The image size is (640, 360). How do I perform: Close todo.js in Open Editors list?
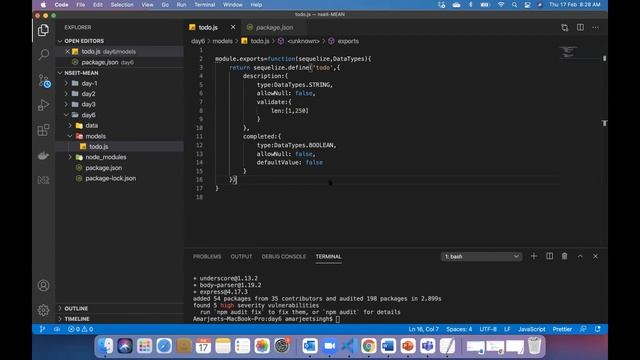tap(68, 51)
